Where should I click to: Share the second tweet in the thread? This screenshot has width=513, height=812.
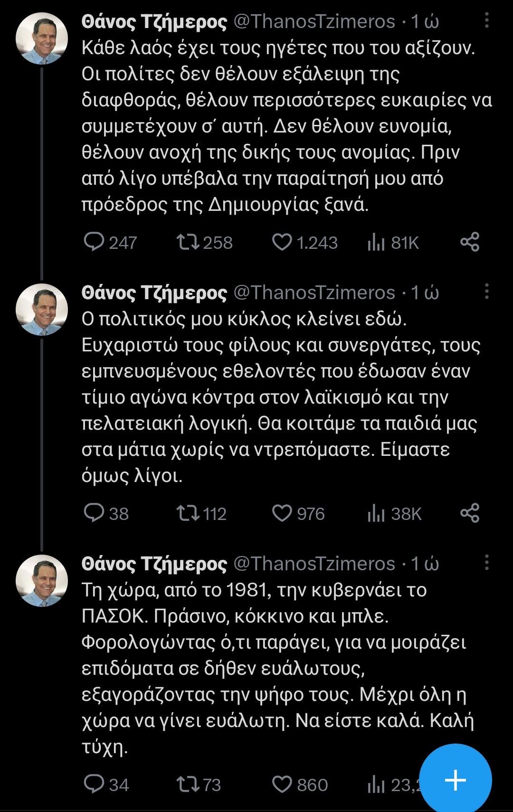coord(470,513)
